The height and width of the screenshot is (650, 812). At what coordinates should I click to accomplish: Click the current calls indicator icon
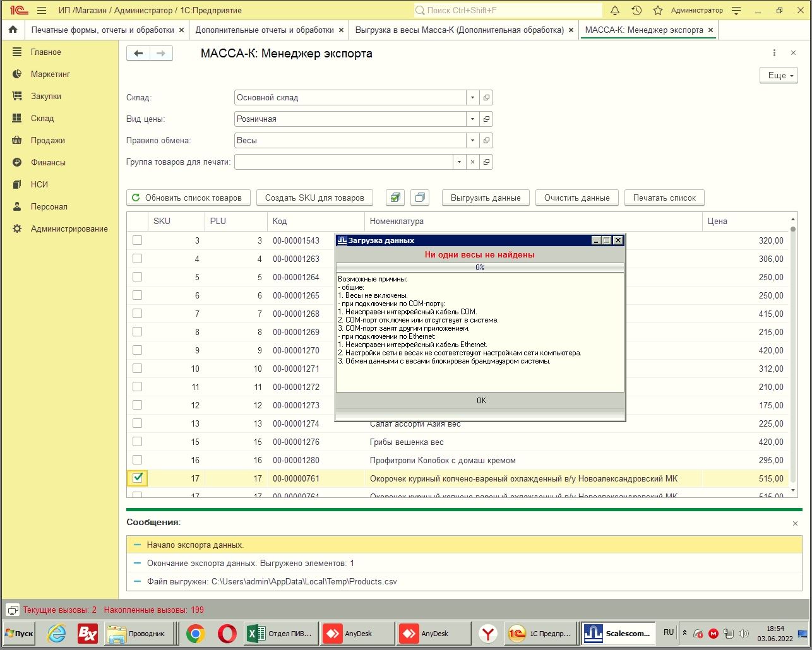[x=13, y=610]
